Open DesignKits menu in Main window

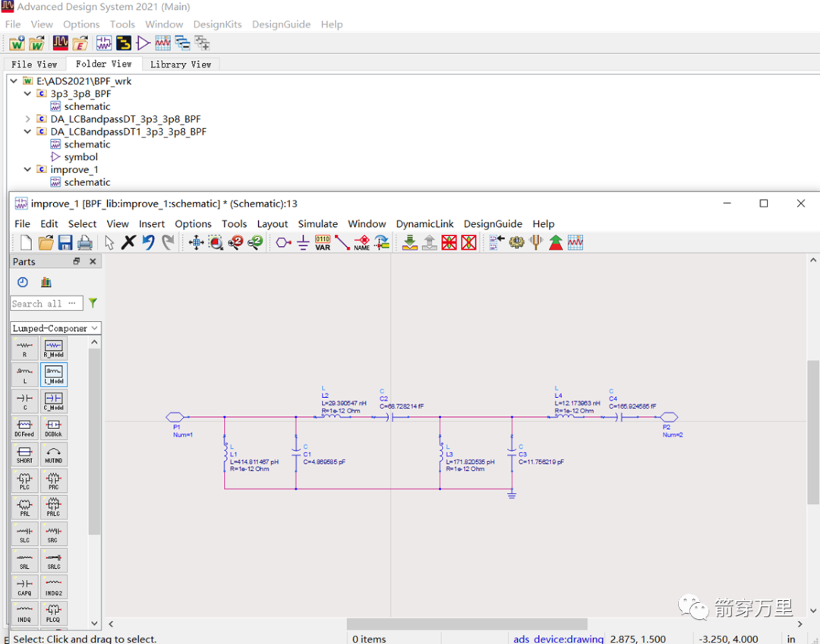218,24
